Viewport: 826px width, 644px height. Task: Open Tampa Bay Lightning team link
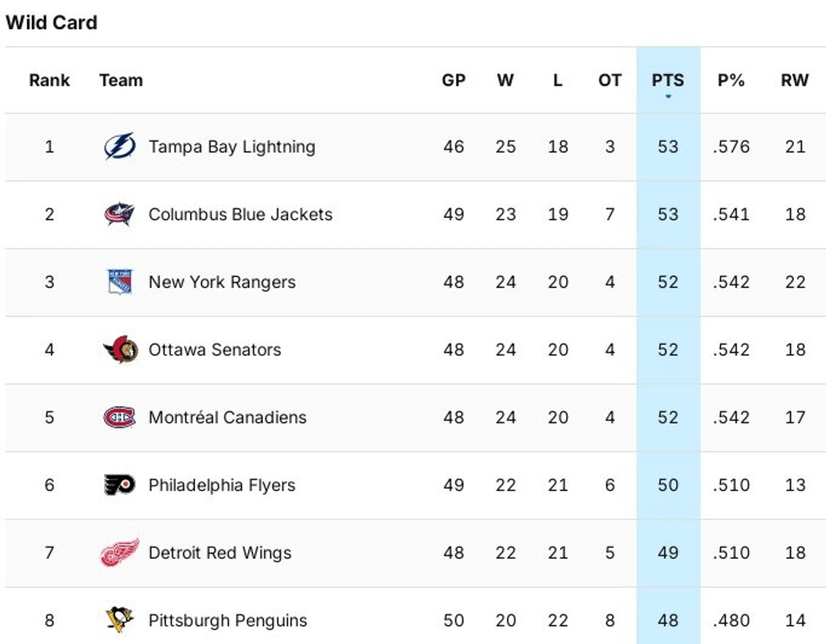tap(232, 147)
